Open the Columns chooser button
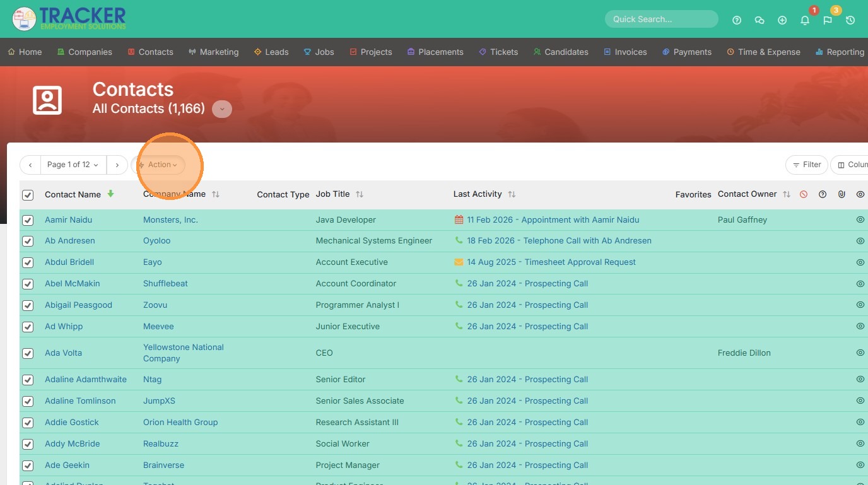Screen dimensions: 868x485 (850, 165)
